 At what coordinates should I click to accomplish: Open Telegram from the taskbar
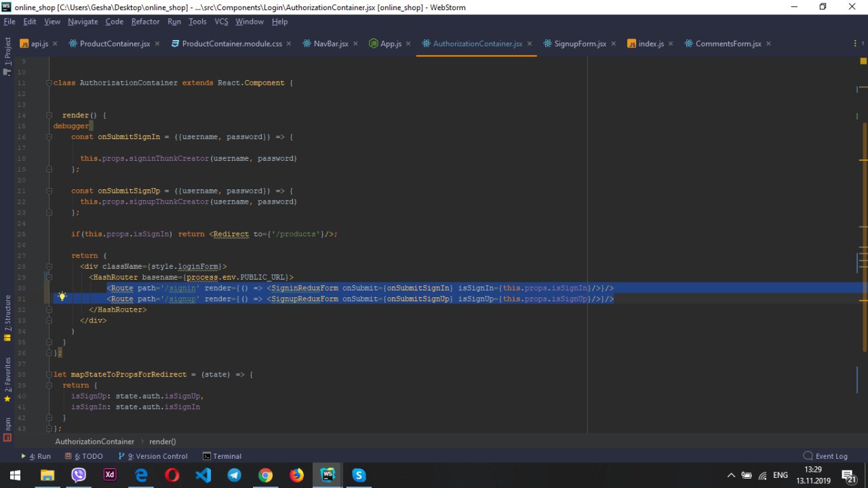point(234,475)
